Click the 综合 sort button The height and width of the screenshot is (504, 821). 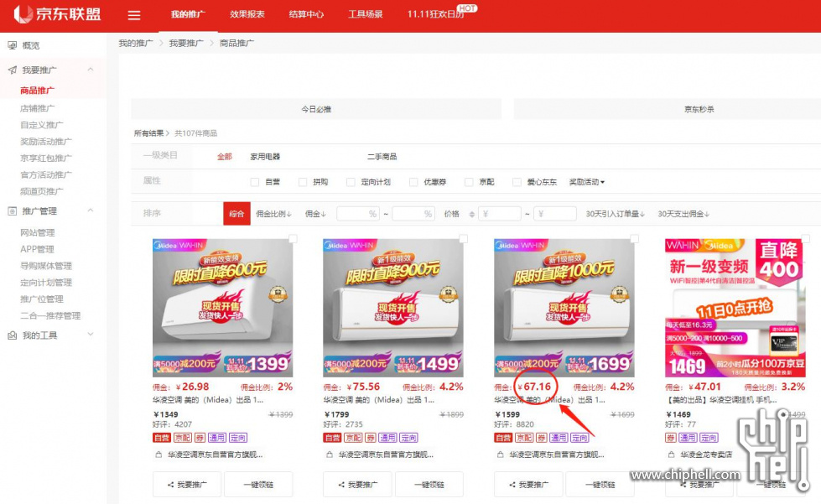coord(236,214)
